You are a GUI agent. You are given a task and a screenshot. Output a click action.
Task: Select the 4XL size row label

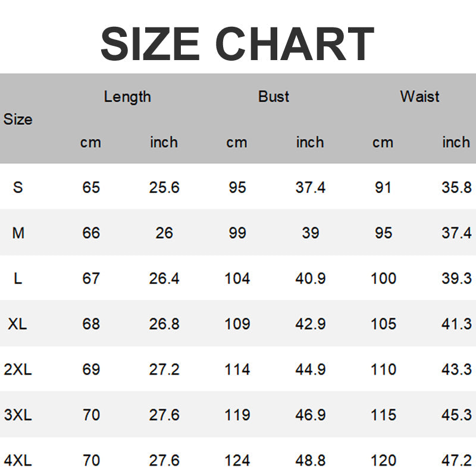tap(18, 460)
